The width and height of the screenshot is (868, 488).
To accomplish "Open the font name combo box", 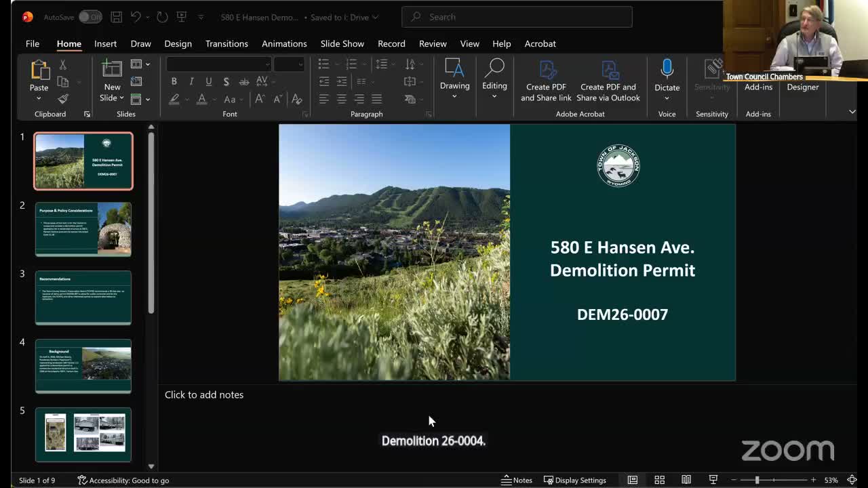I will point(218,64).
